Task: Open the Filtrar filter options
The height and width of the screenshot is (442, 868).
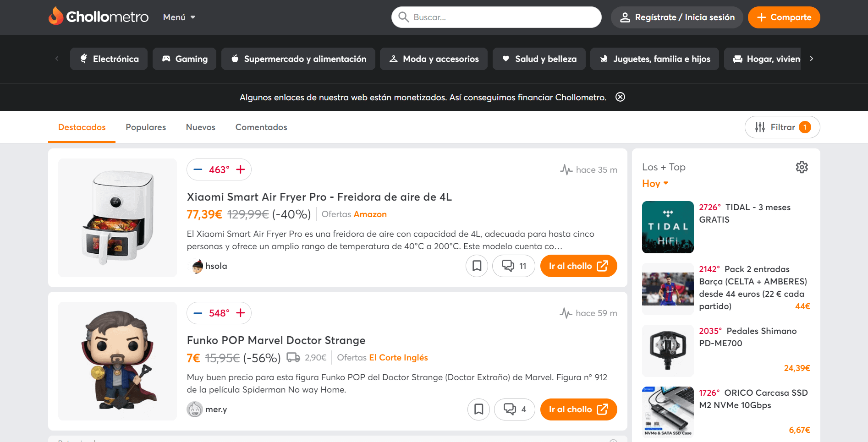Action: pyautogui.click(x=782, y=127)
